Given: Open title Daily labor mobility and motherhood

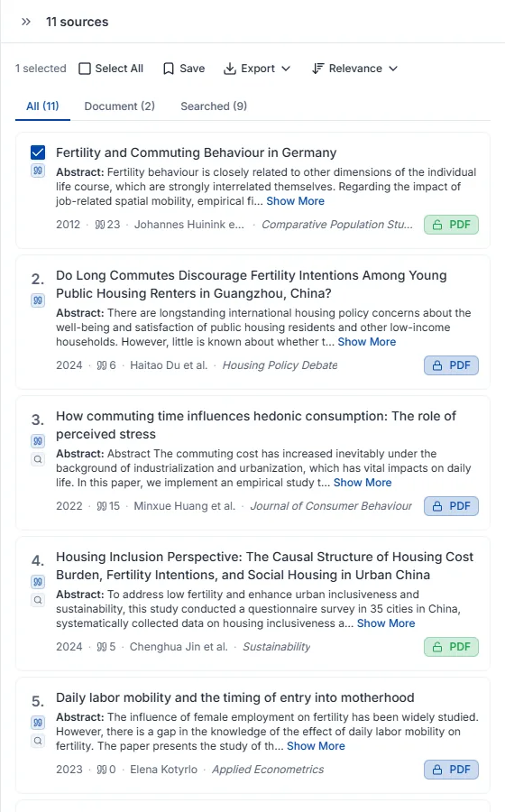Looking at the screenshot, I should (x=234, y=697).
